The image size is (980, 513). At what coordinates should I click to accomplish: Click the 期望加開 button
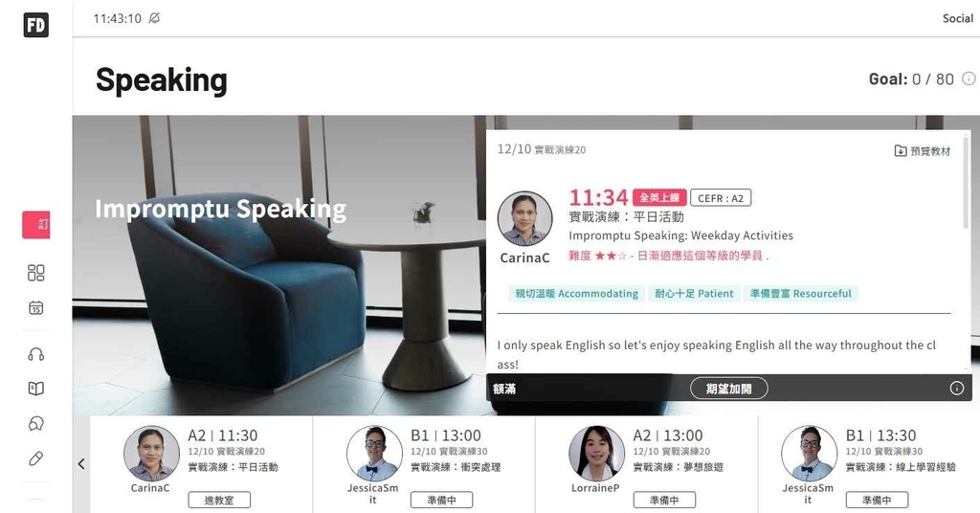[728, 389]
